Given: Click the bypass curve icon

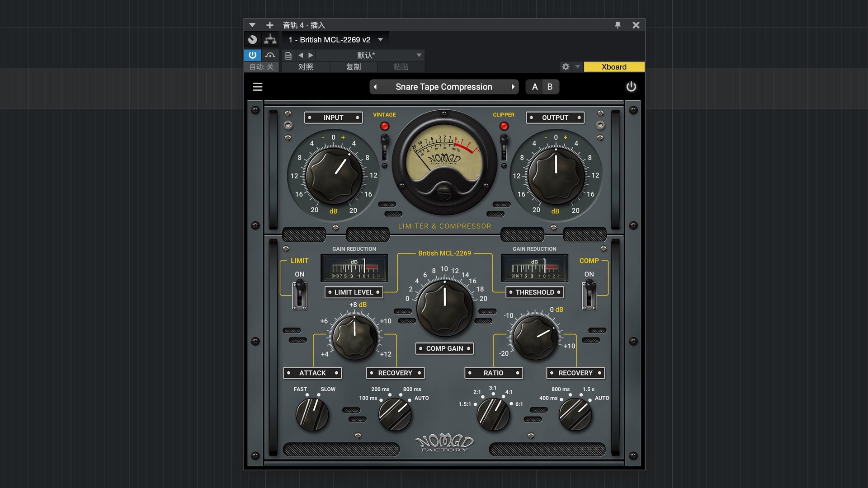Looking at the screenshot, I should tap(270, 55).
